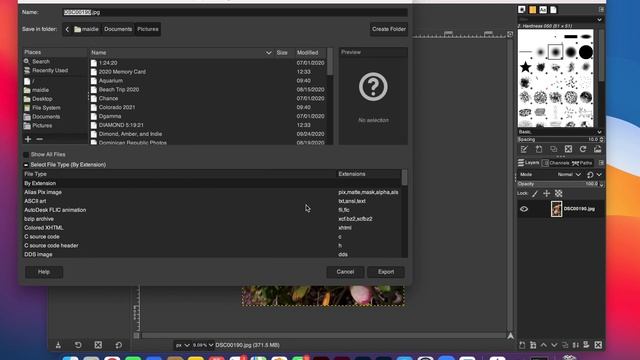Open the layer Mode dropdown

569,175
